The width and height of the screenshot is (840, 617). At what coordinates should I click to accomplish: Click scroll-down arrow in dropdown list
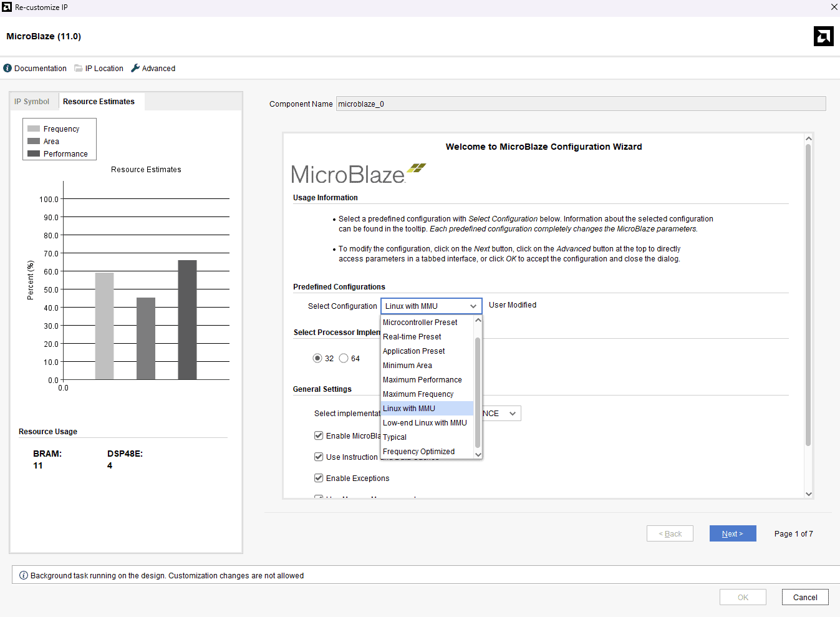(478, 454)
